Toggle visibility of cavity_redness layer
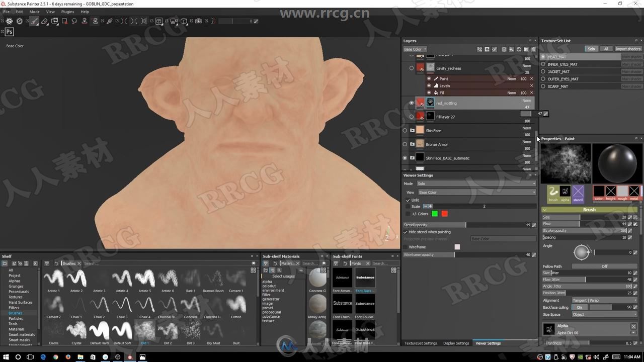 (x=412, y=68)
